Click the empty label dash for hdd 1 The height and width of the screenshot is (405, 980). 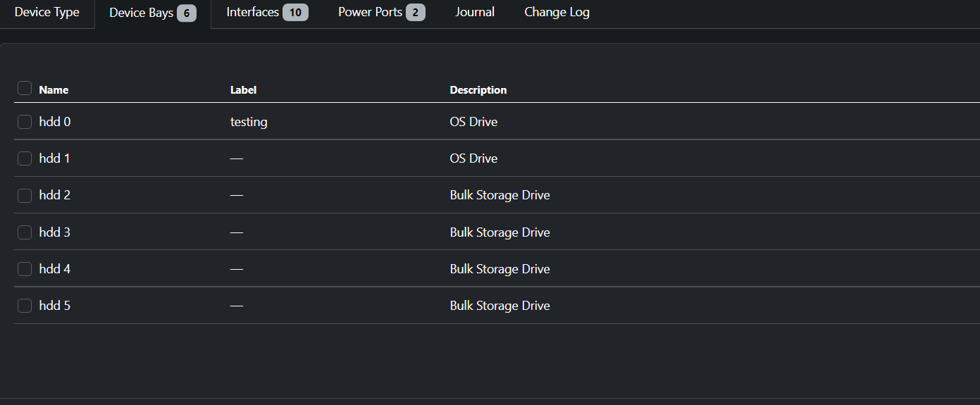237,158
